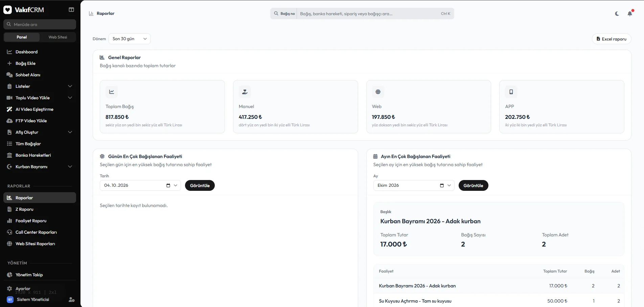The width and height of the screenshot is (644, 307).
Task: Open Call Center Raporları headset icon
Action: [x=9, y=232]
